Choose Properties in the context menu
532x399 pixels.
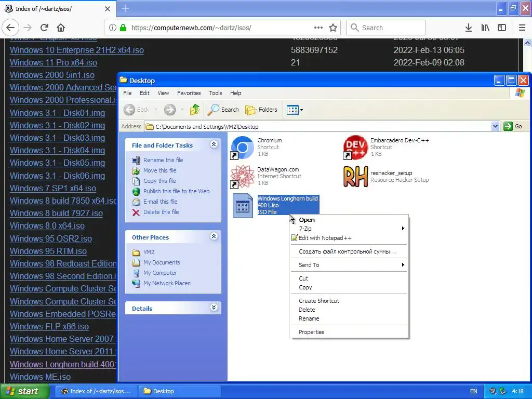pyautogui.click(x=349, y=332)
